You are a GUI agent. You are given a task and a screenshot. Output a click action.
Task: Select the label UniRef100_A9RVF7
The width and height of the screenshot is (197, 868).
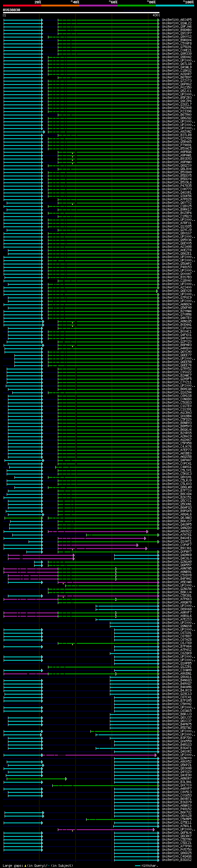(176, 612)
